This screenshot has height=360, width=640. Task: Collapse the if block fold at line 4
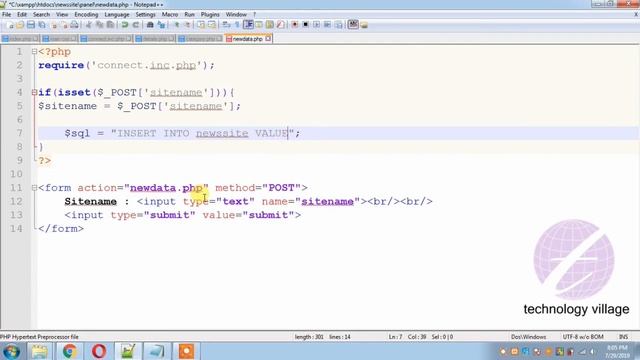34,93
